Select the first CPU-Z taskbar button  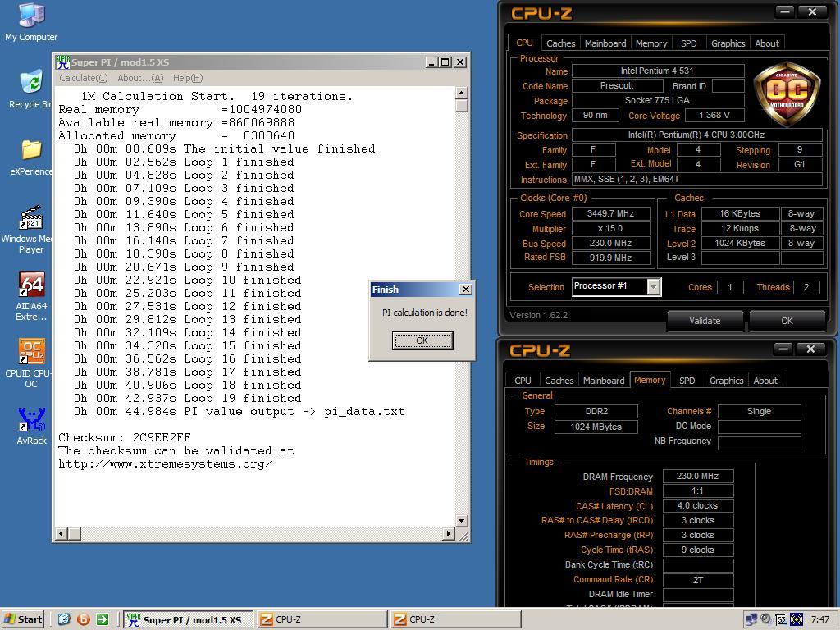click(322, 619)
